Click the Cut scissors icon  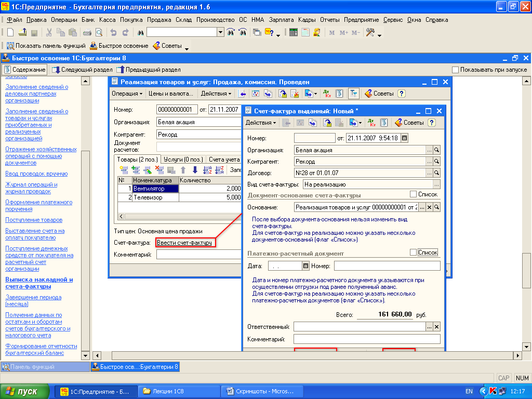pos(49,33)
